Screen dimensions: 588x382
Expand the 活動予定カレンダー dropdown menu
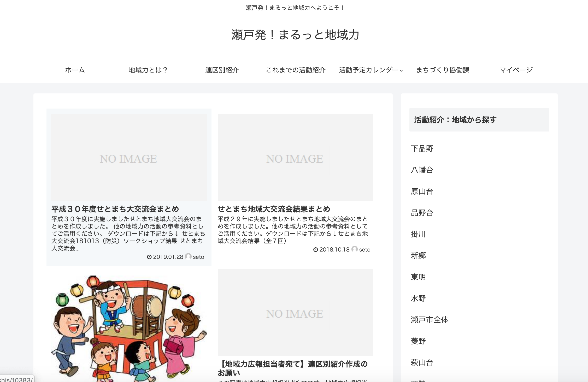pyautogui.click(x=371, y=70)
